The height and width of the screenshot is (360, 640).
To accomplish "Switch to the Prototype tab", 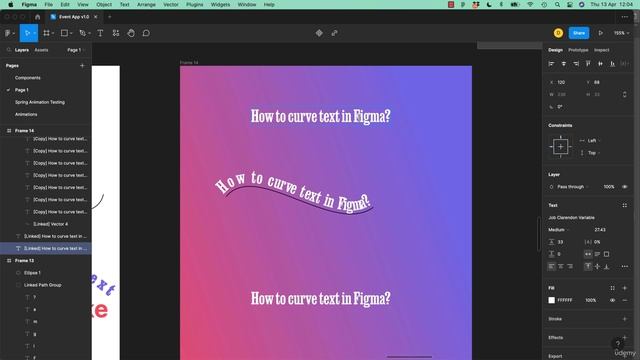I will click(578, 50).
